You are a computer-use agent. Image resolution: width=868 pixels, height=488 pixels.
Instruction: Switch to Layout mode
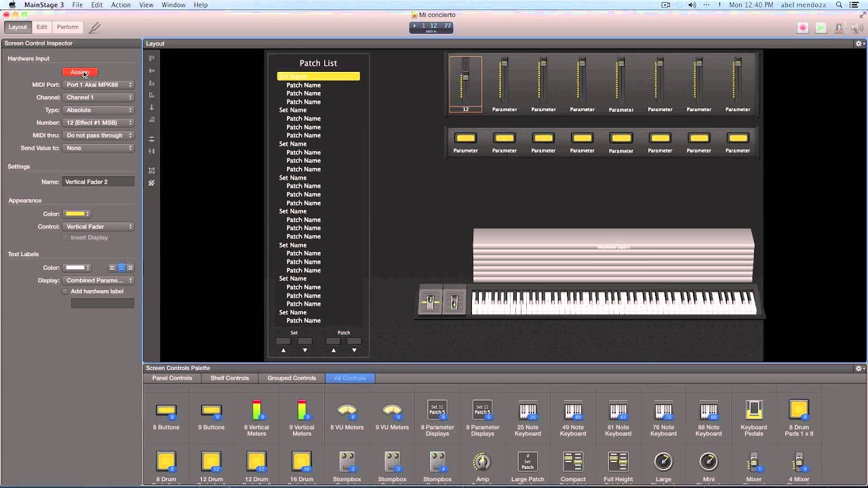[x=18, y=27]
